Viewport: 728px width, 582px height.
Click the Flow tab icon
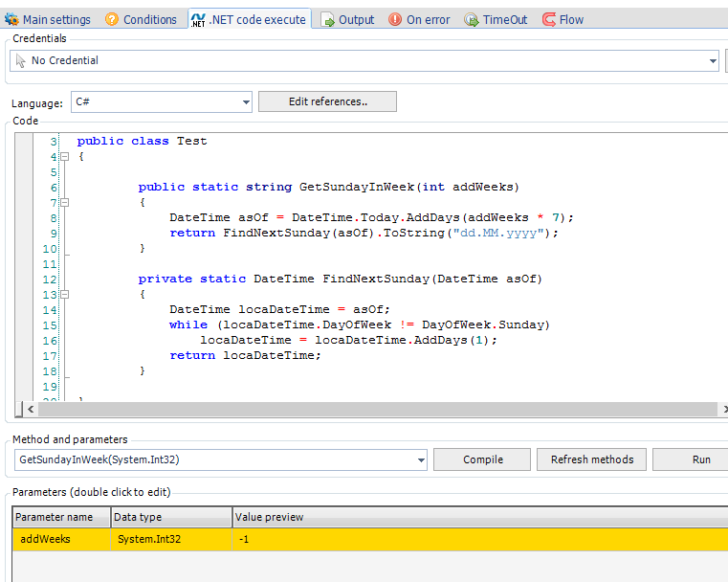(x=550, y=19)
